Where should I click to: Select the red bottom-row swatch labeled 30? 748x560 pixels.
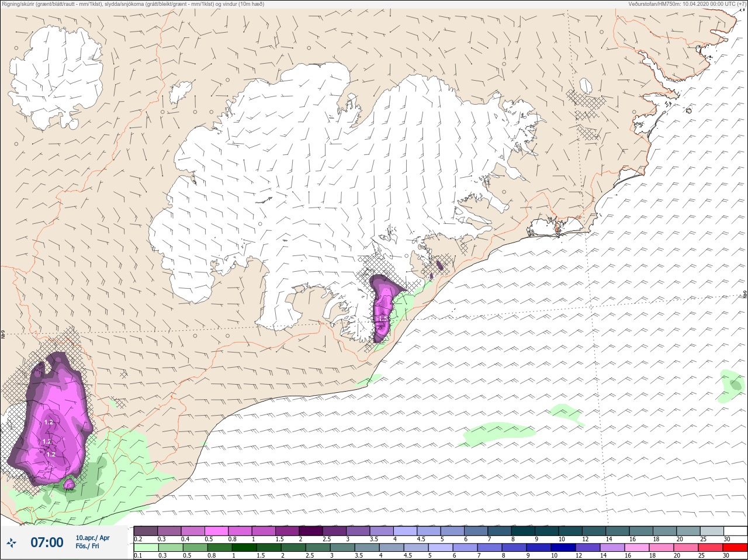pos(735,548)
